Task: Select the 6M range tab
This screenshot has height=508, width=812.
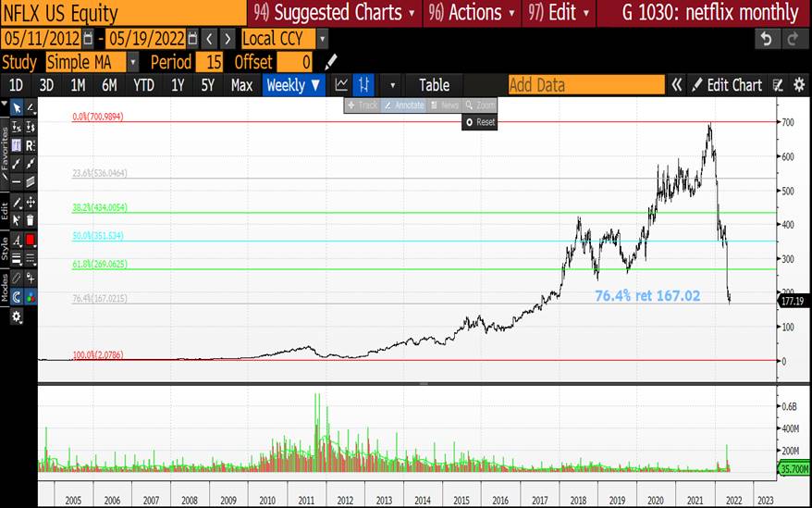Action: point(109,85)
